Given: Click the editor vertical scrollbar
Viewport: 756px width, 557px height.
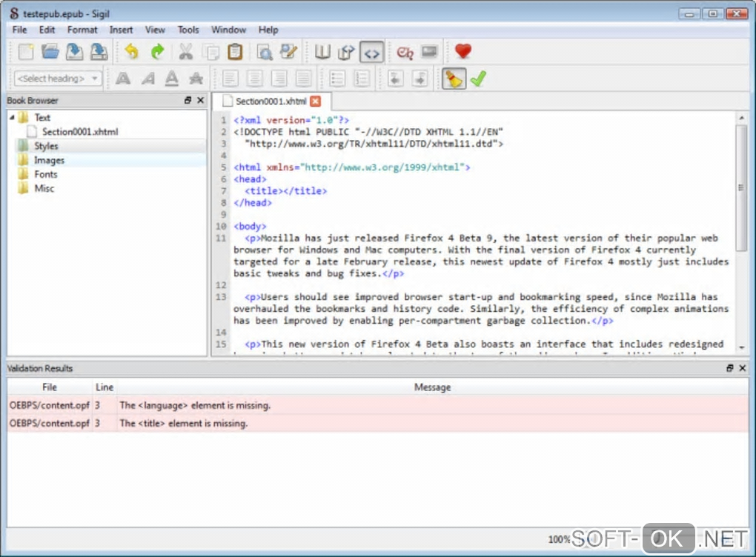Looking at the screenshot, I should pos(740,187).
